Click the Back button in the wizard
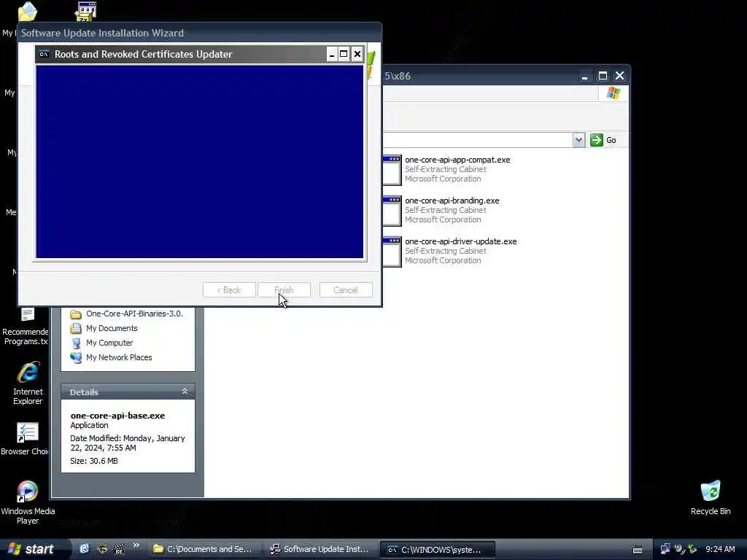The image size is (747, 560). (229, 290)
